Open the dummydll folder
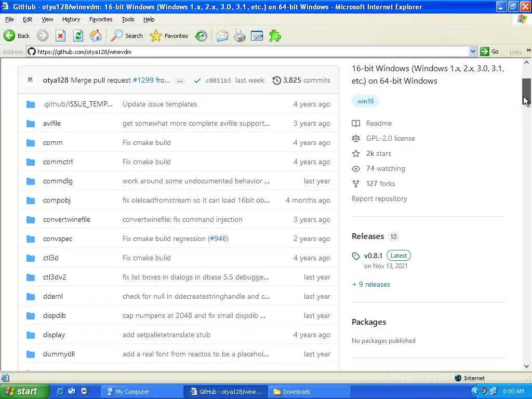The image size is (532, 399). pos(59,354)
